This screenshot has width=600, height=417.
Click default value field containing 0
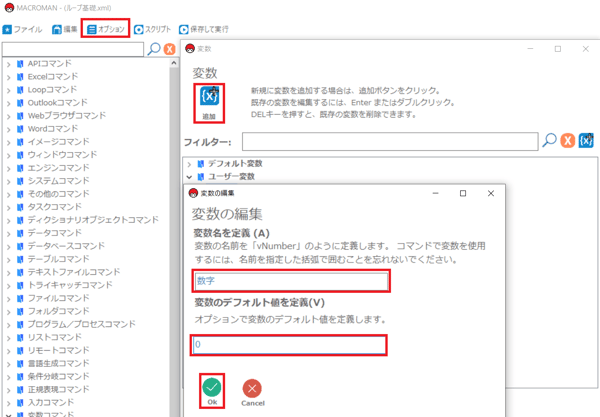pyautogui.click(x=289, y=345)
